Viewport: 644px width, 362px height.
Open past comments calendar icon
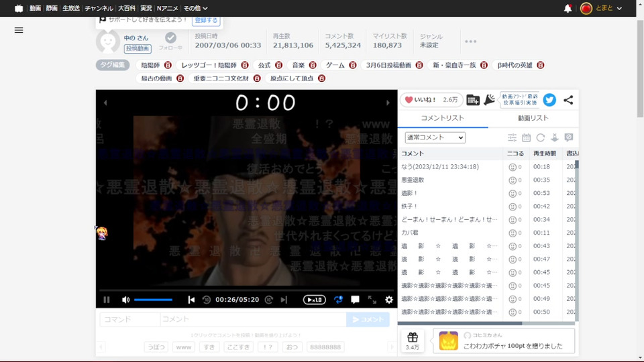526,137
